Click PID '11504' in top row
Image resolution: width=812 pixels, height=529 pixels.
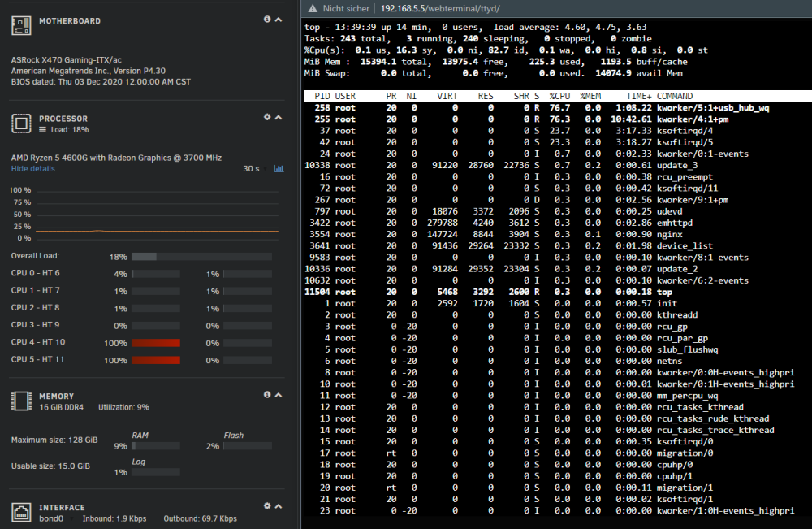317,292
